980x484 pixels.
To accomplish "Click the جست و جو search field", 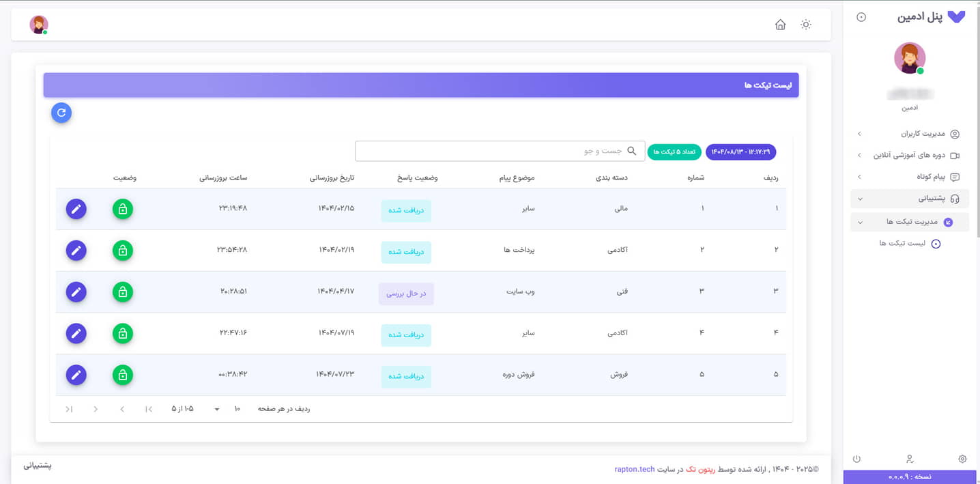I will (x=500, y=151).
